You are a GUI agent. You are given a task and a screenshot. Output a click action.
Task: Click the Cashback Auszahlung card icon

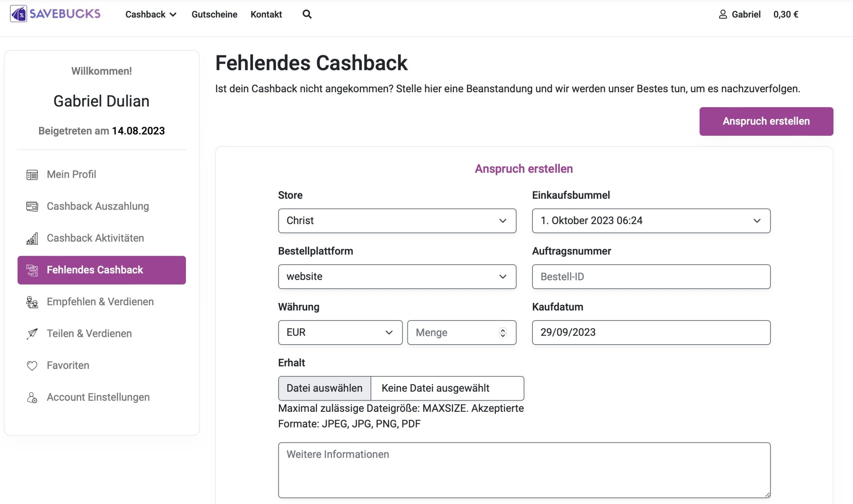click(32, 206)
